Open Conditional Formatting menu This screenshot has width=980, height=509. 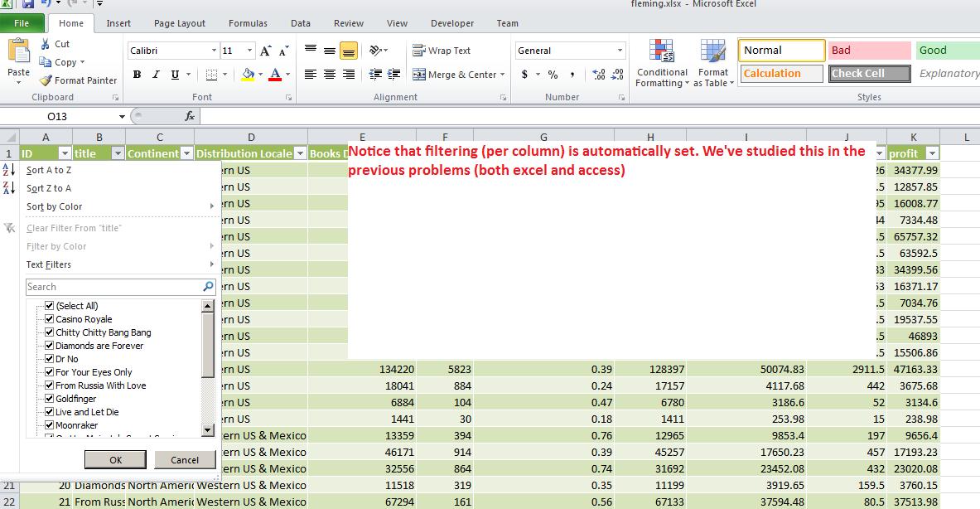click(662, 63)
